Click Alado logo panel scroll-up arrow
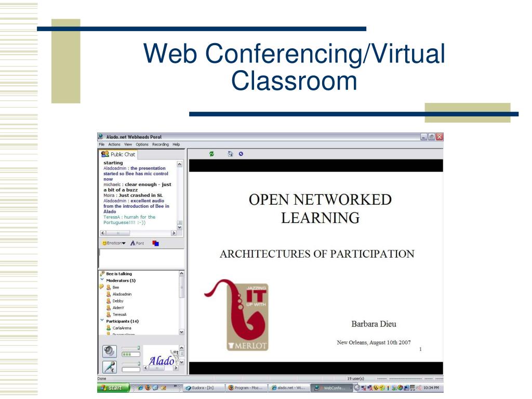The height and width of the screenshot is (399, 532). 181,348
